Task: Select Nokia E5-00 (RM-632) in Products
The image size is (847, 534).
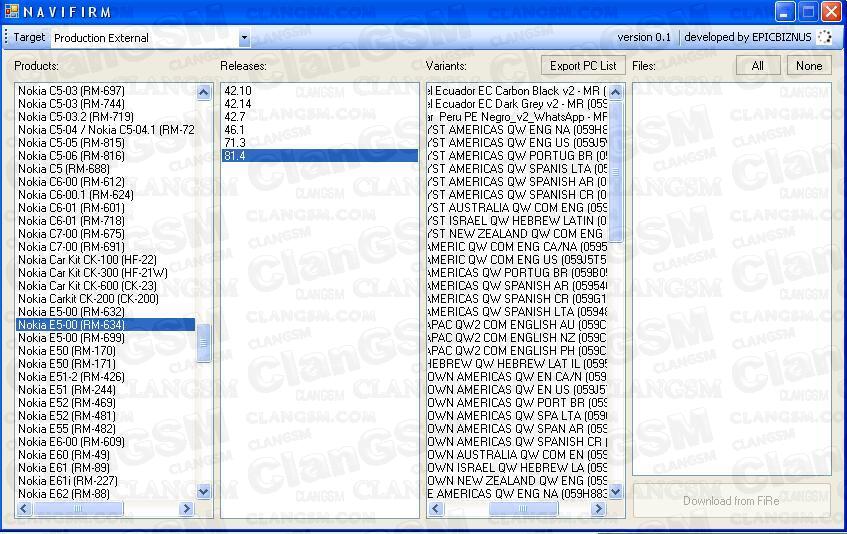Action: tap(71, 312)
